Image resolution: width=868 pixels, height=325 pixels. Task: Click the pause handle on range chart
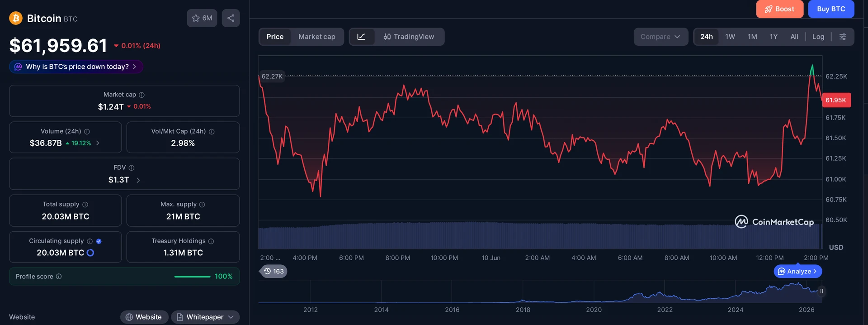821,291
